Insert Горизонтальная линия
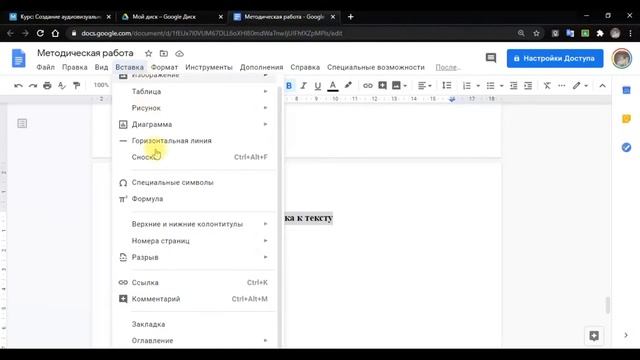Viewport: 640px width, 360px height. [x=194, y=140]
